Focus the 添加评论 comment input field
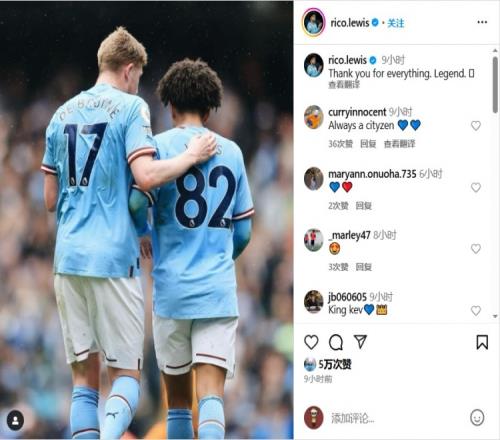The image size is (500, 440). (397, 418)
